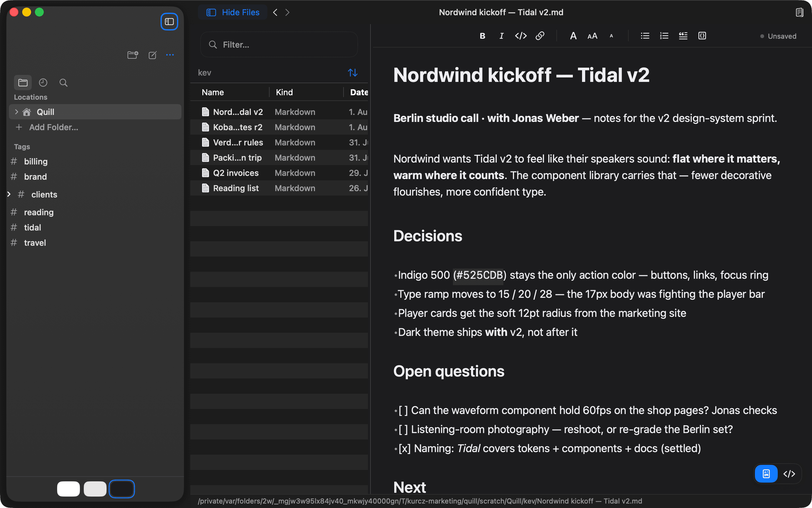The image size is (812, 508).
Task: Toggle the sidebar panel icon
Action: point(169,22)
